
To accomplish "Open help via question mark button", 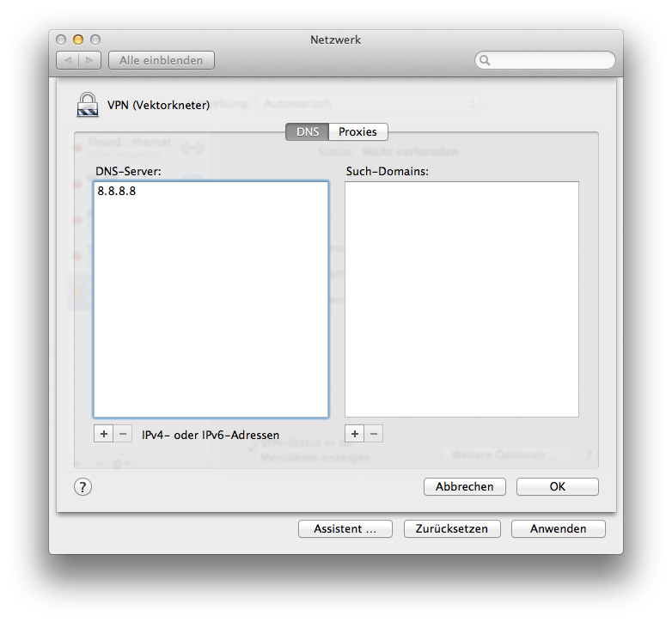I will (82, 487).
